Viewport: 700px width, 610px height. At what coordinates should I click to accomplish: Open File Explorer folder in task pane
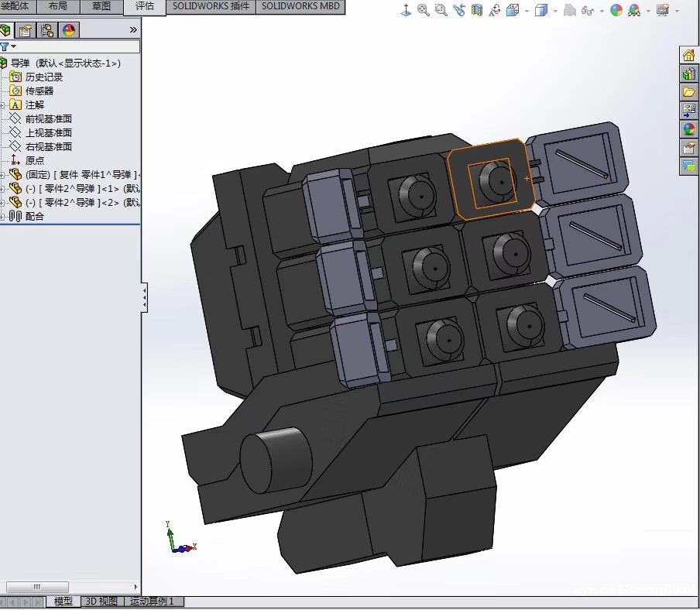pyautogui.click(x=688, y=92)
